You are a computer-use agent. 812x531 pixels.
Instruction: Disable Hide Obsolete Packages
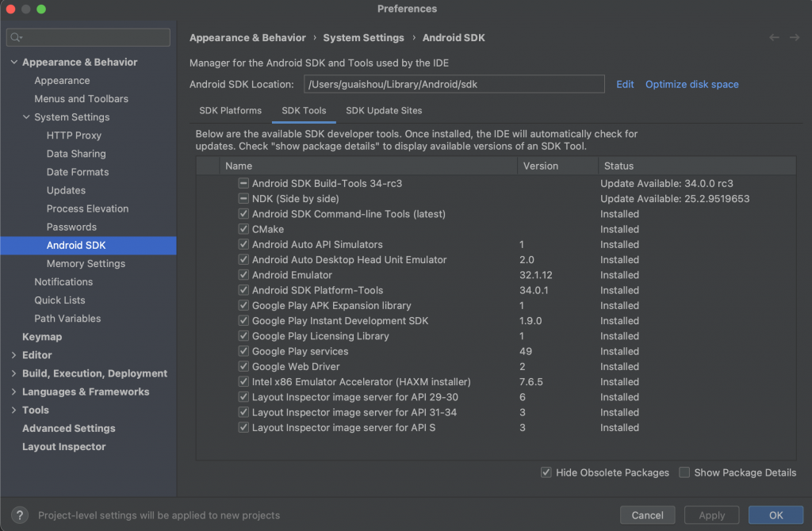click(x=546, y=472)
